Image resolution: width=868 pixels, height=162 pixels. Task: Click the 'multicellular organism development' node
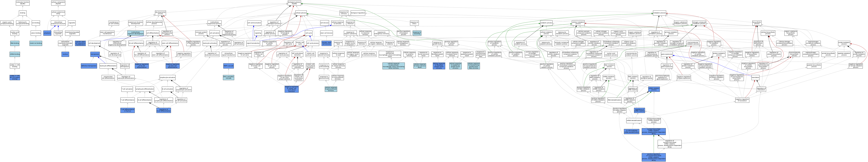pos(136,33)
